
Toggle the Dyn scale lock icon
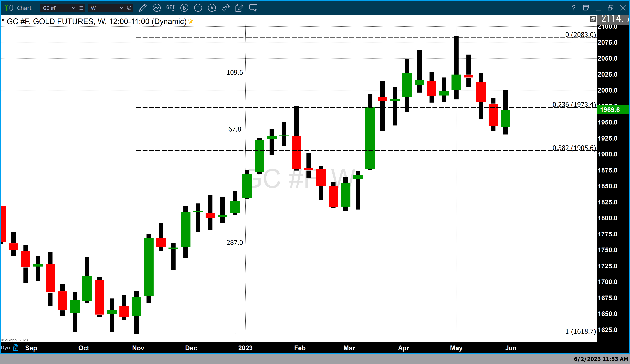click(x=16, y=347)
